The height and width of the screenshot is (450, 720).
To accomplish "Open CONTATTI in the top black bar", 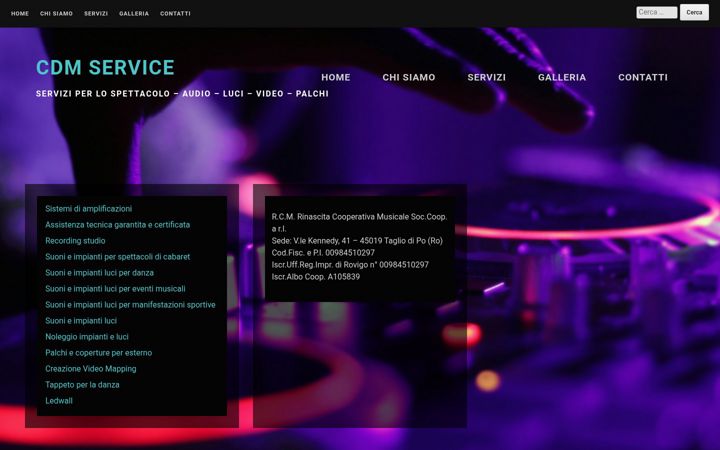I will (x=175, y=14).
